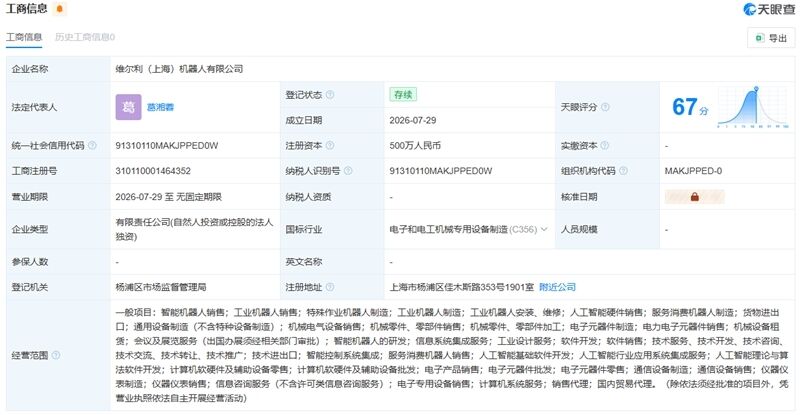Expand the 国标行业 dropdown chevron
Image resolution: width=800 pixels, height=415 pixels.
point(544,229)
